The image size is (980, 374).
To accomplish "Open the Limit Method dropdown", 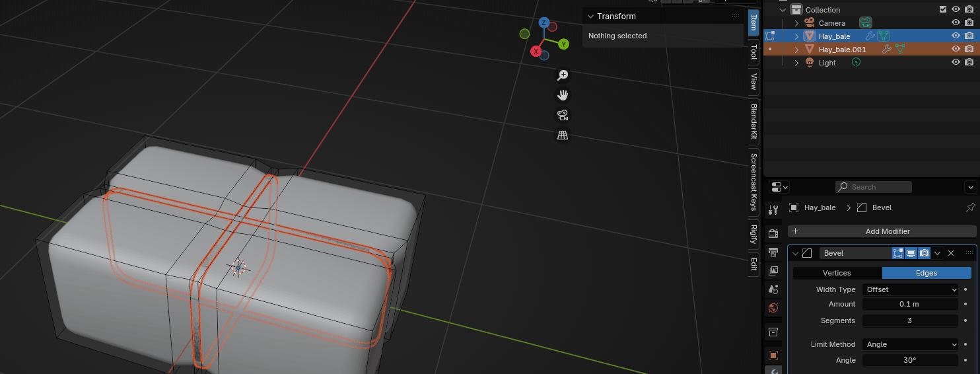I will coord(910,344).
